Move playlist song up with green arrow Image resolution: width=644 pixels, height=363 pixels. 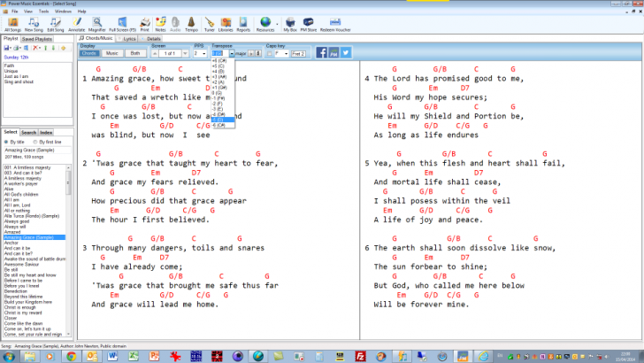tap(46, 48)
